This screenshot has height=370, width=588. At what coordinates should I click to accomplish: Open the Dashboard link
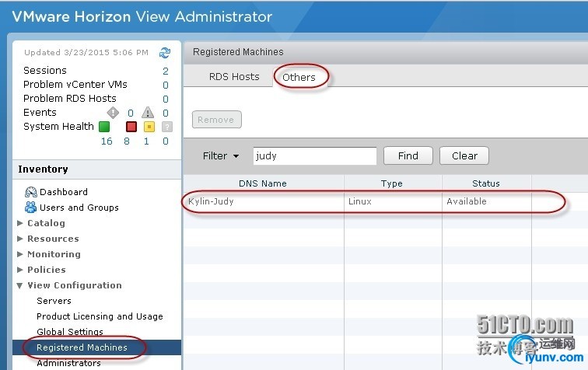(x=64, y=192)
